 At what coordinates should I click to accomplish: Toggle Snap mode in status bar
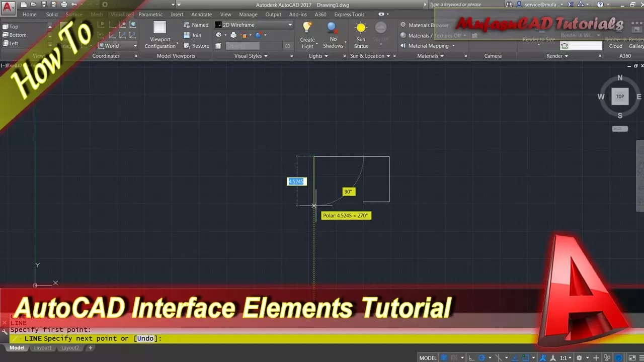click(x=454, y=358)
